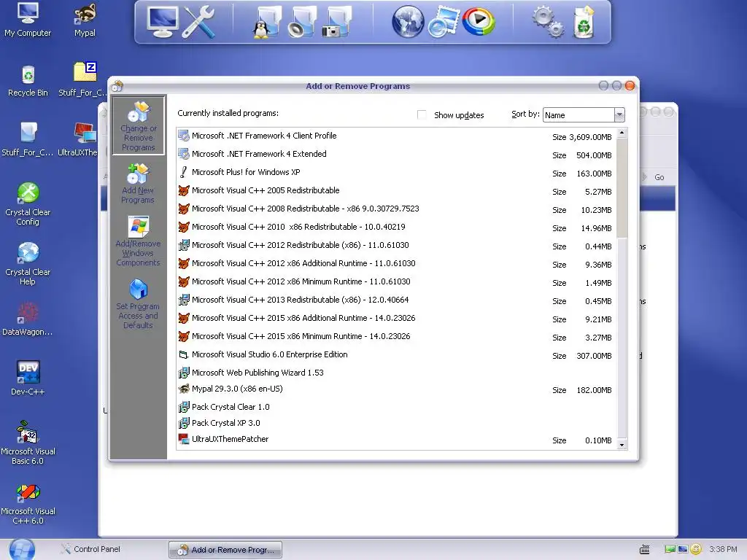Select Visual C++ 2013 Redistributable (x86) entry
This screenshot has width=747, height=560.
click(396, 300)
